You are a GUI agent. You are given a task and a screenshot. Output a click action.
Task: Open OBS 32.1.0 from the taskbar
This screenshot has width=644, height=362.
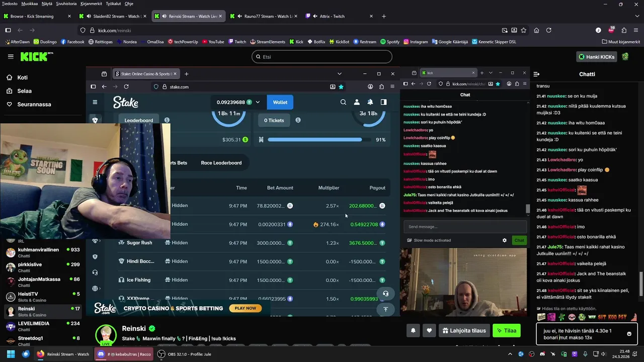click(x=184, y=354)
